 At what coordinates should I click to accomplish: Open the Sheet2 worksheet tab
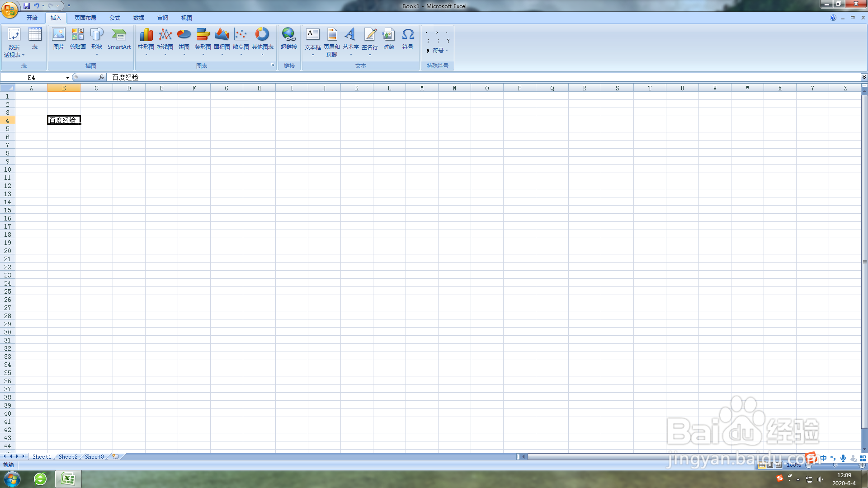(x=68, y=456)
